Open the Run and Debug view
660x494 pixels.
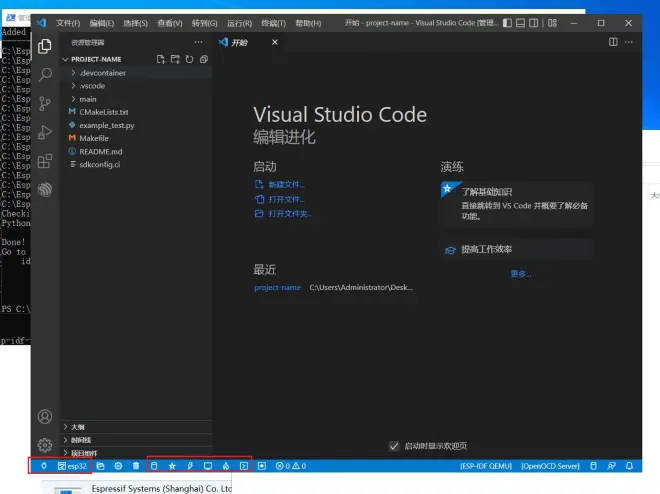coord(45,132)
